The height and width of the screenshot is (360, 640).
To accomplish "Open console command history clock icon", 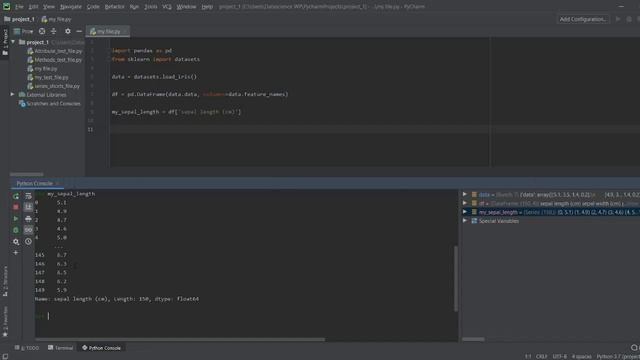I will 28,242.
